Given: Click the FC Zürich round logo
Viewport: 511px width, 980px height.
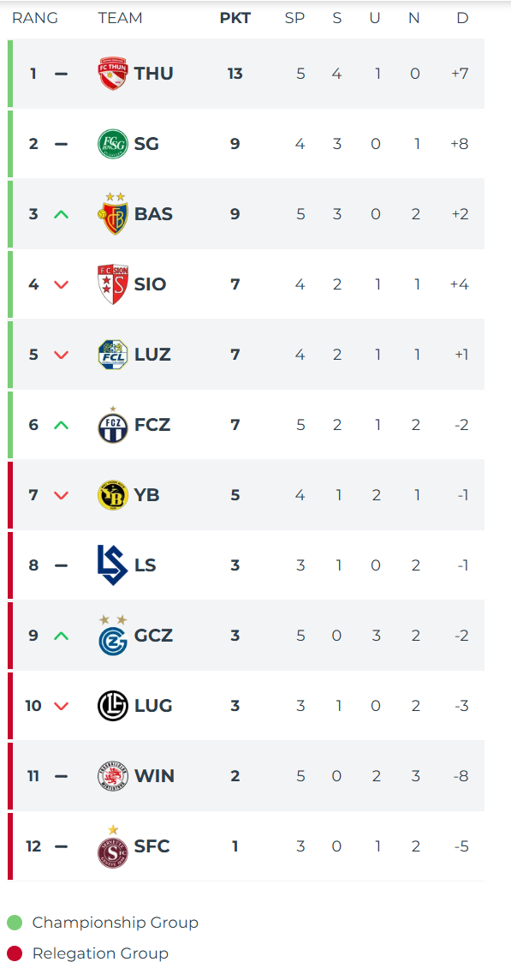Looking at the screenshot, I should pyautogui.click(x=113, y=424).
